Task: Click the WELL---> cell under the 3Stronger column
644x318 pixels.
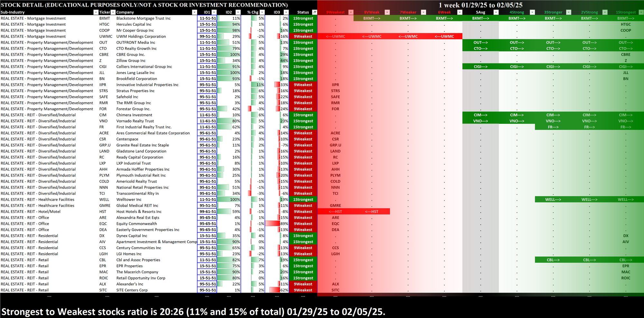Action: [x=553, y=199]
